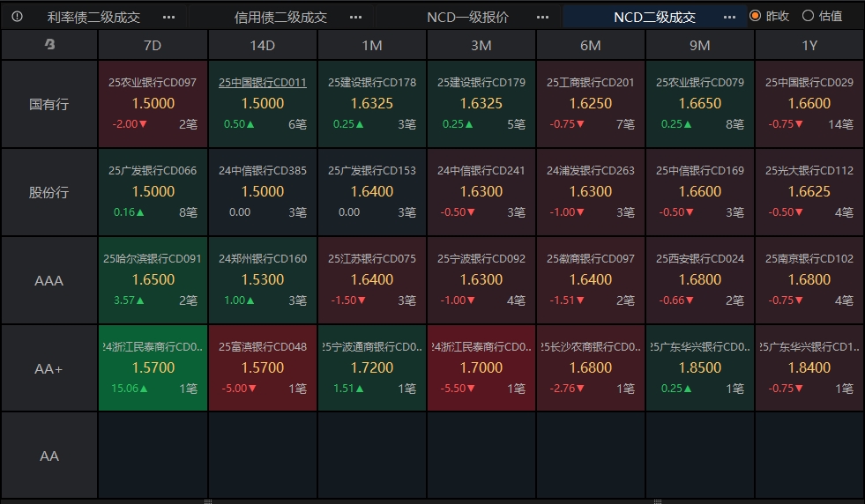Click the 浙江民泰商行 15.06 gain cell
This screenshot has width=865, height=504.
click(153, 367)
